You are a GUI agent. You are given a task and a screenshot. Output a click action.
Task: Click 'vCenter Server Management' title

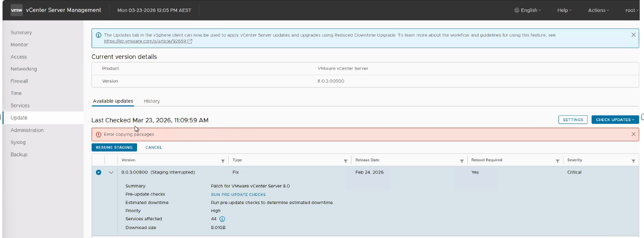pyautogui.click(x=64, y=10)
